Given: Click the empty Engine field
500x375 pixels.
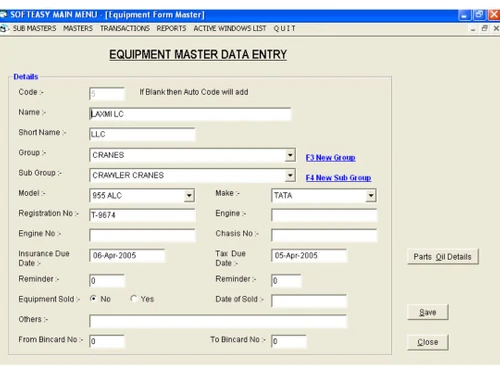Looking at the screenshot, I should (324, 215).
